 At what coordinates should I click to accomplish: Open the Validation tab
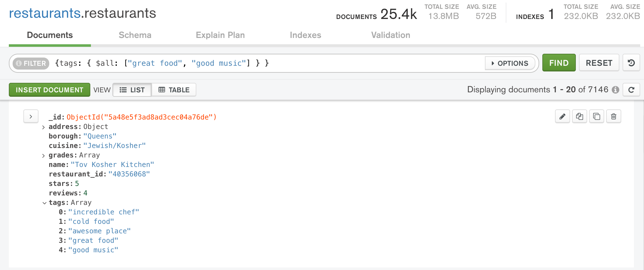391,35
